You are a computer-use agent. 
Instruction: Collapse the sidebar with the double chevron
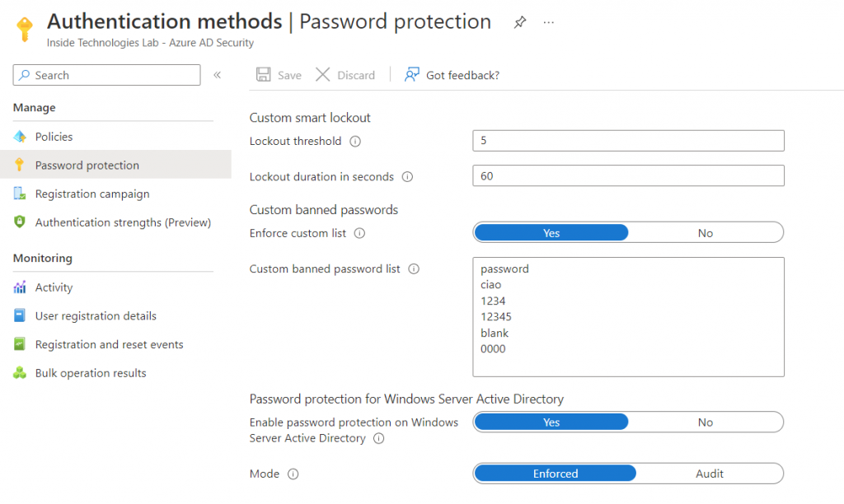218,75
